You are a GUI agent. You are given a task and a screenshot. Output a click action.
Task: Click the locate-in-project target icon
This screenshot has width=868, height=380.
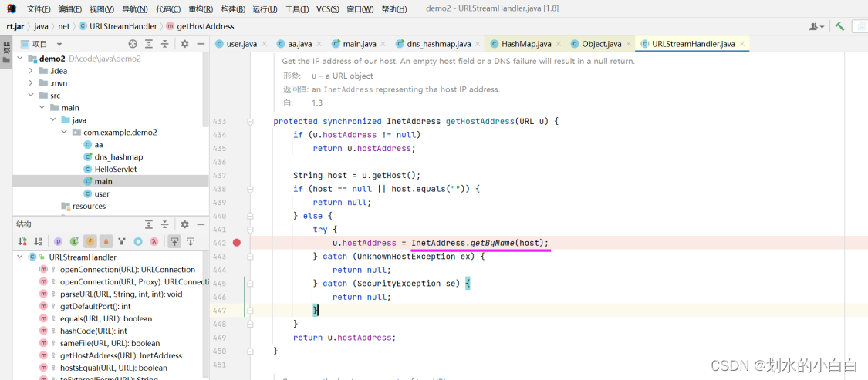(133, 44)
